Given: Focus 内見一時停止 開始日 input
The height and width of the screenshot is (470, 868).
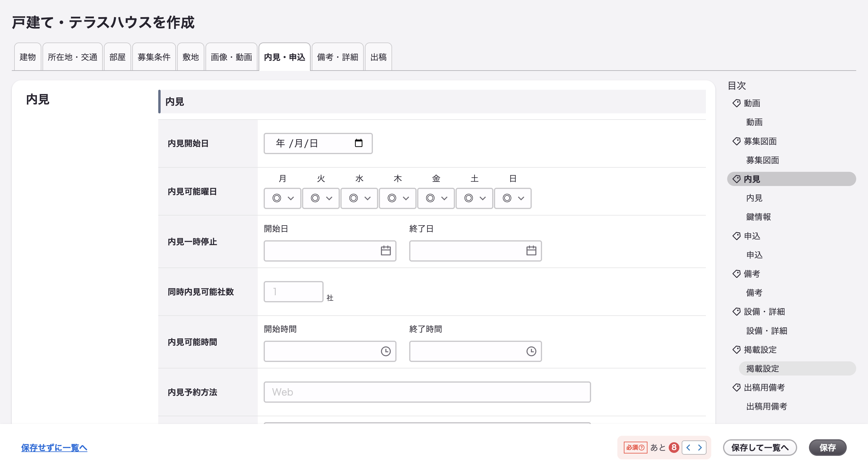Looking at the screenshot, I should point(330,251).
